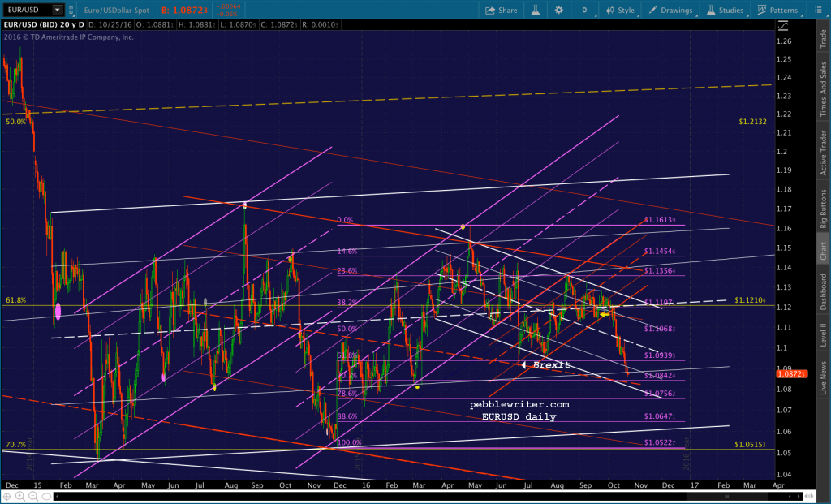
Task: Click the EURUSD daily text annotation
Action: click(519, 416)
